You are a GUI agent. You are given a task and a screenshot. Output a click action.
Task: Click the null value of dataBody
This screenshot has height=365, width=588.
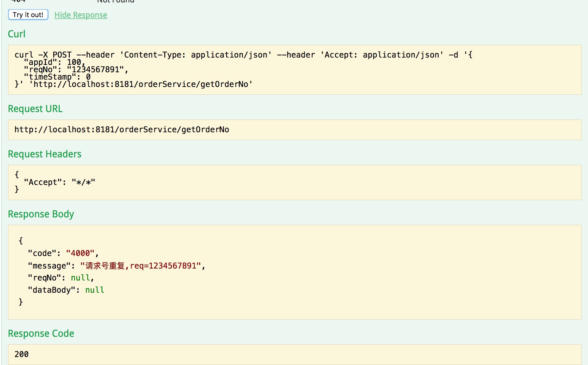click(95, 290)
